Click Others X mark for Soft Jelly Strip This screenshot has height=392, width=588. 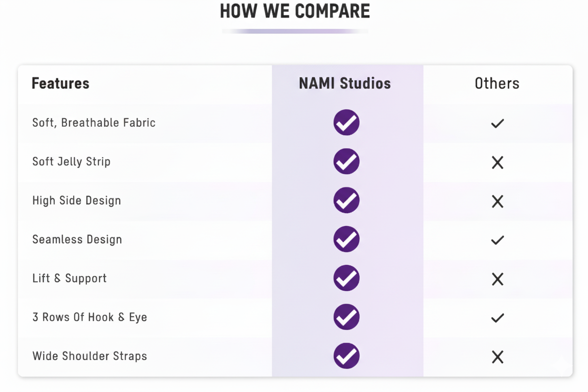[x=498, y=163]
